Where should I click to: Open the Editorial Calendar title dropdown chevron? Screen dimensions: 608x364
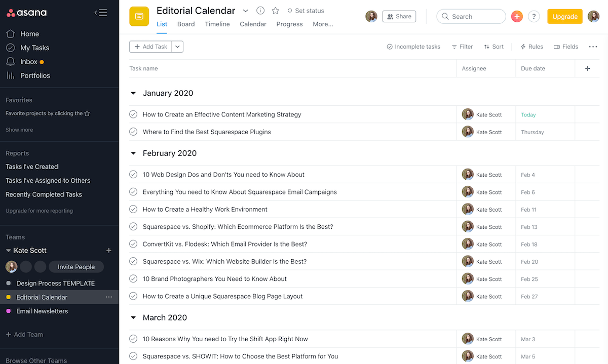(x=246, y=11)
